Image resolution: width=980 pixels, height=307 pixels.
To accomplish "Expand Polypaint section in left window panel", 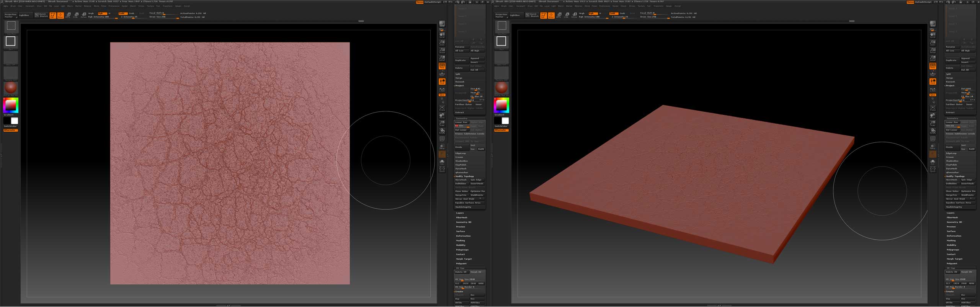I will click(461, 264).
